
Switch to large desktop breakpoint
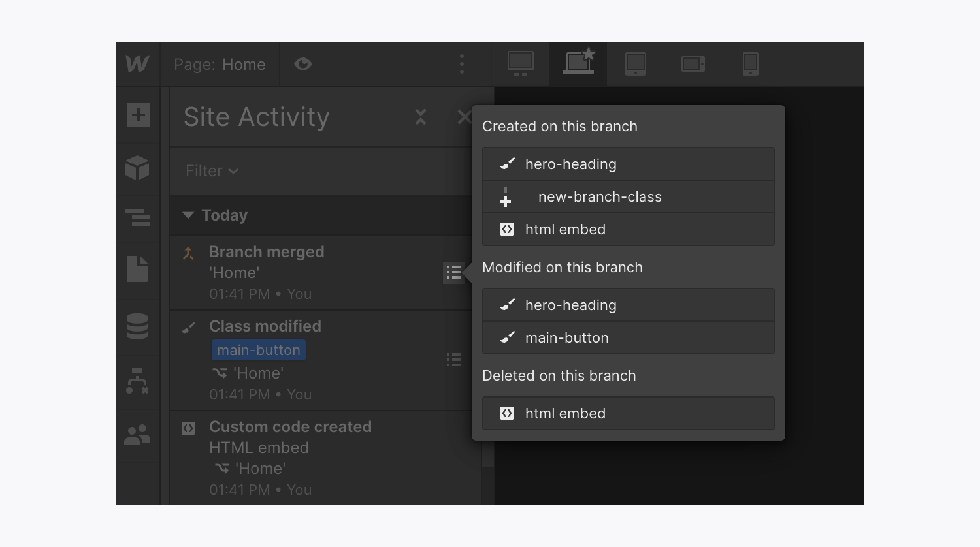521,64
